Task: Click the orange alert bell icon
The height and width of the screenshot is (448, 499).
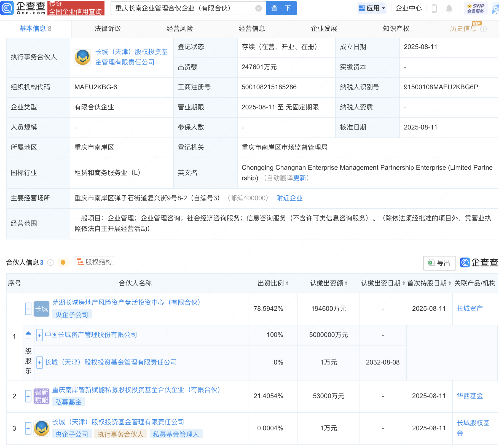Action: (x=63, y=262)
